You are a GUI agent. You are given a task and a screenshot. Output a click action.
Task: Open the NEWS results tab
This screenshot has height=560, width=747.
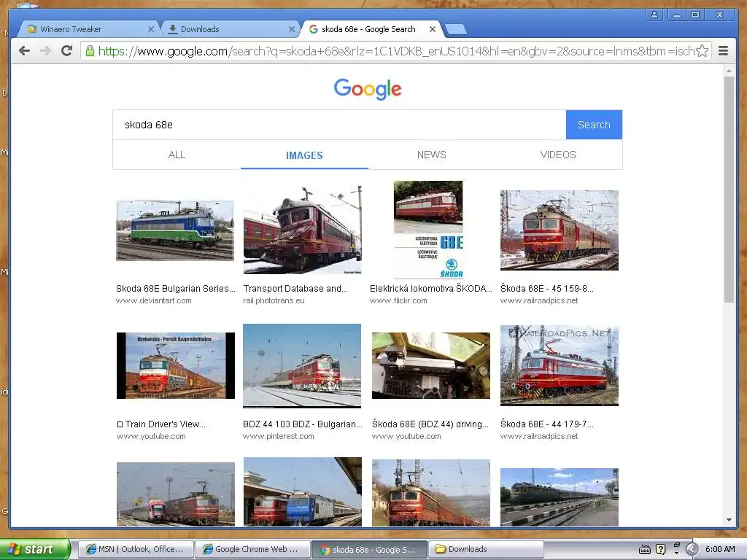pos(432,155)
